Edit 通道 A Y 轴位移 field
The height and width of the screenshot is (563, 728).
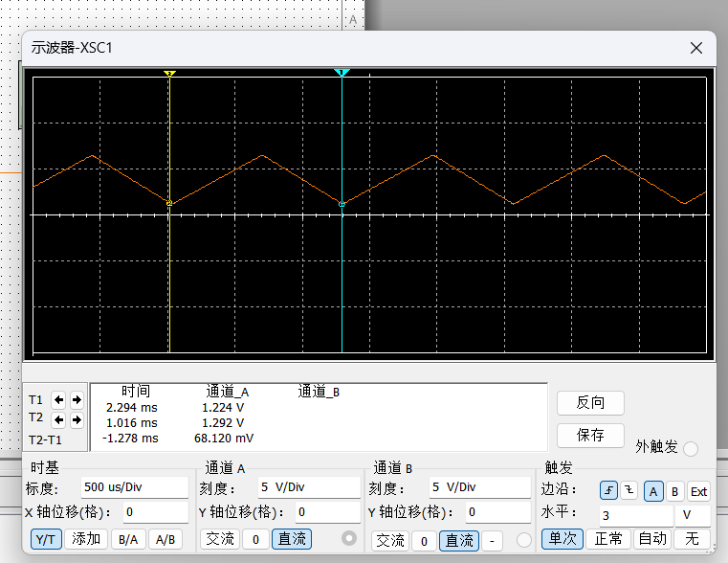coord(328,512)
